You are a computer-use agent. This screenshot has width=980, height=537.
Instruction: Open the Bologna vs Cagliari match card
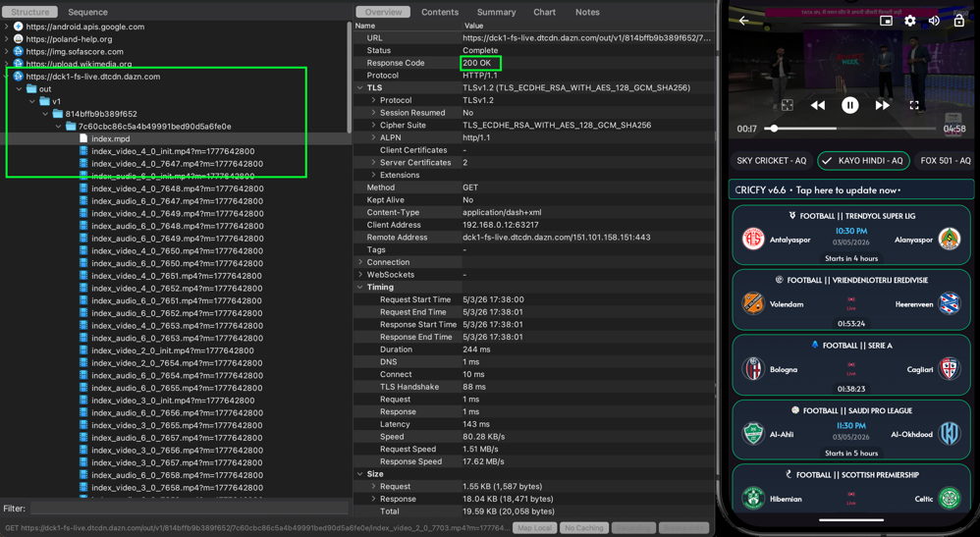(x=851, y=365)
